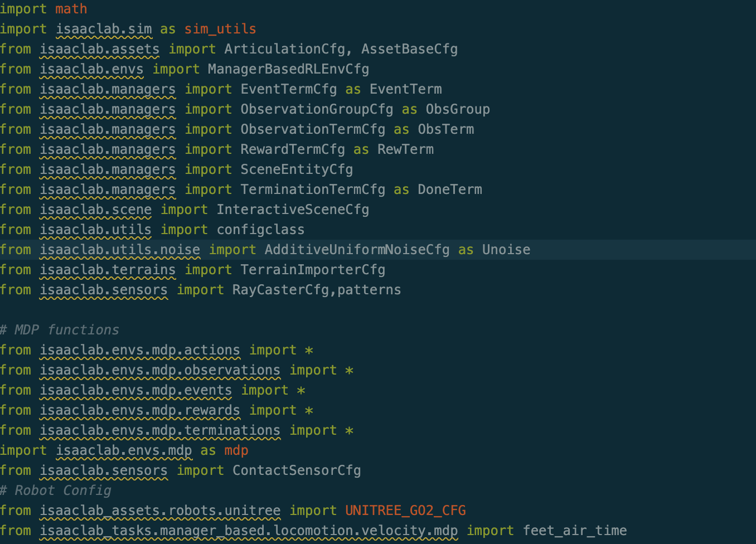Click the feet_air_time import name
Viewport: 756px width, 544px height.
point(575,531)
